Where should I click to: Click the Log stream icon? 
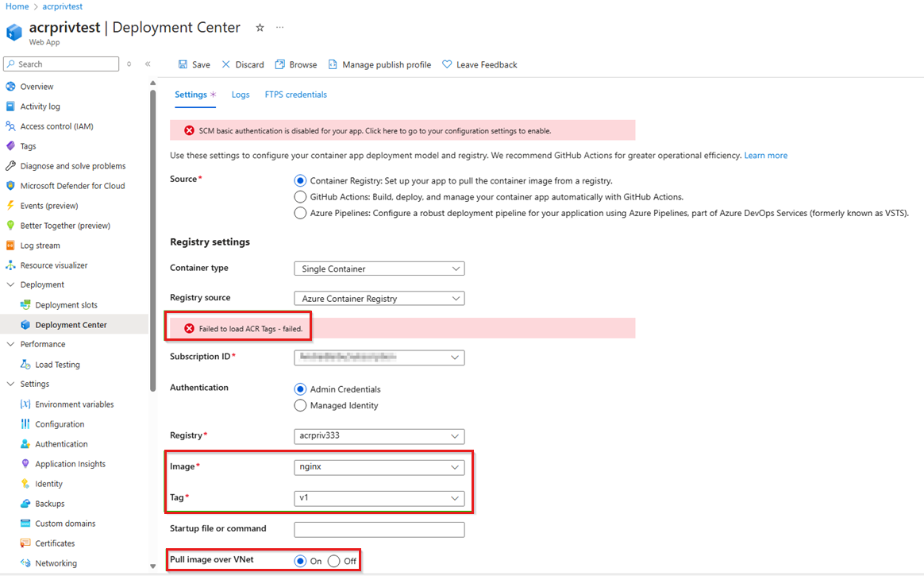tap(10, 245)
